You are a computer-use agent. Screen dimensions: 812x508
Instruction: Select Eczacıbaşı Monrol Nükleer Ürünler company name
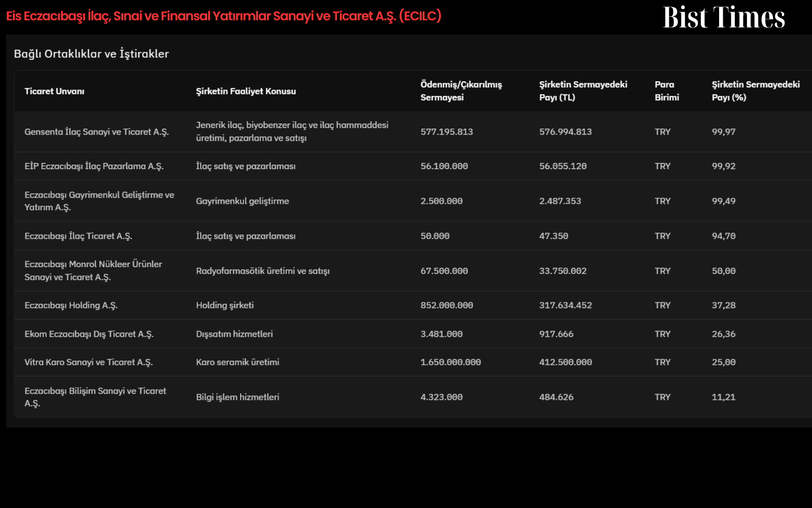point(93,270)
